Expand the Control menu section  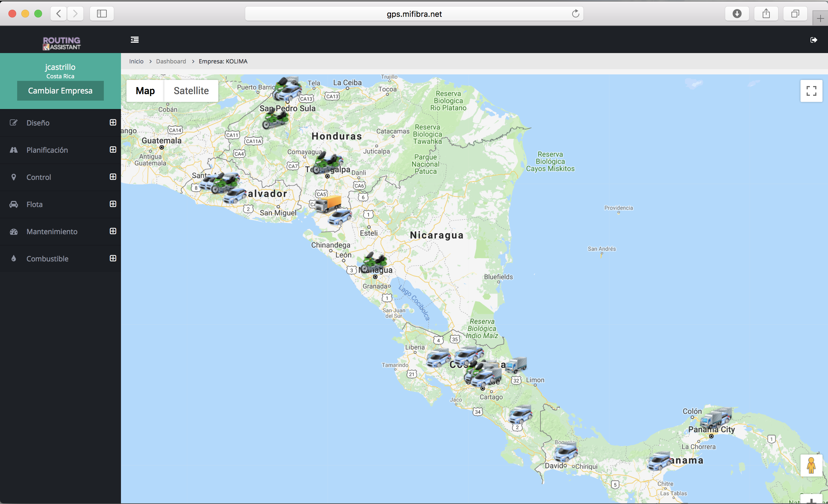pos(113,177)
